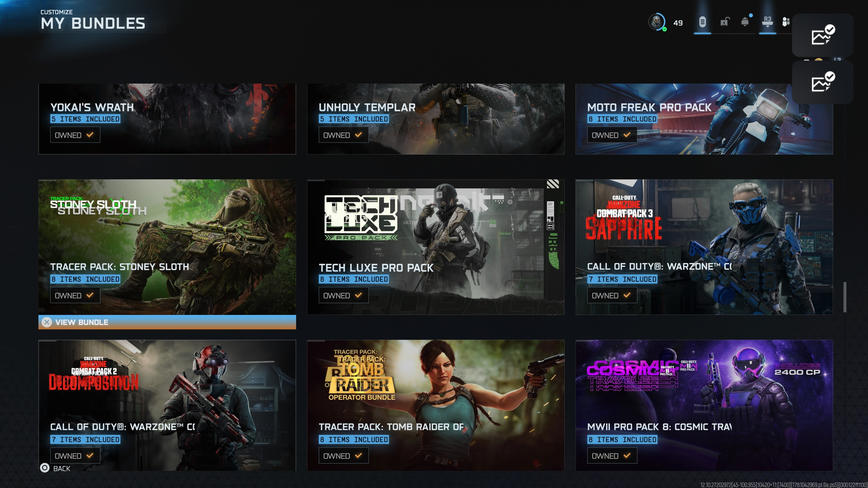Click Owned checkmark on Stoney Sloth bundle

click(90, 295)
